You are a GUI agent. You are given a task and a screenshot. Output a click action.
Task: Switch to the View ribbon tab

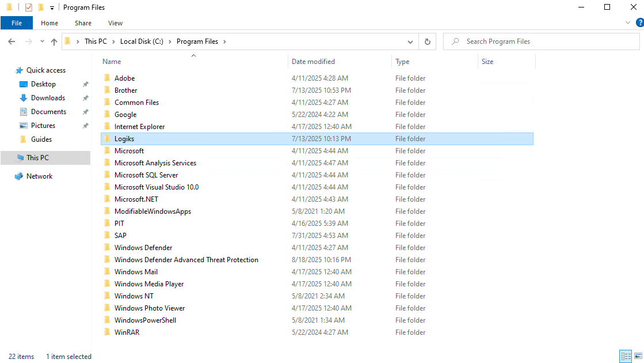pos(115,23)
